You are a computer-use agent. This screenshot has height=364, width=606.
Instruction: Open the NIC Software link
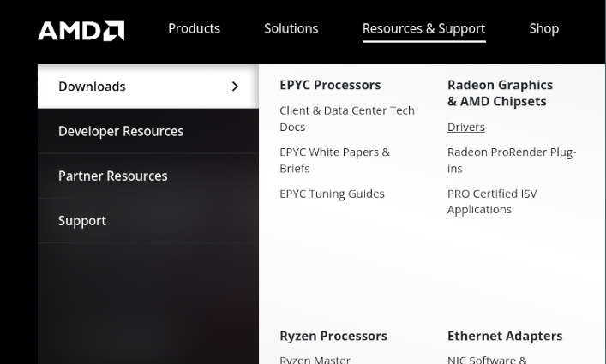487,360
